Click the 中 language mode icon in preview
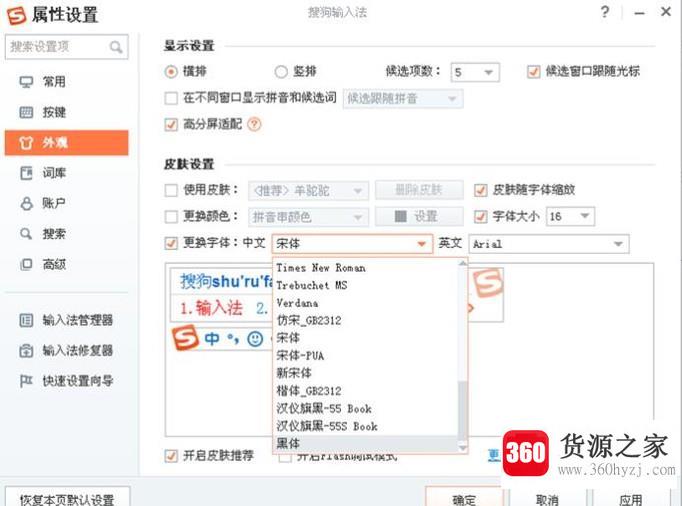 [x=212, y=338]
